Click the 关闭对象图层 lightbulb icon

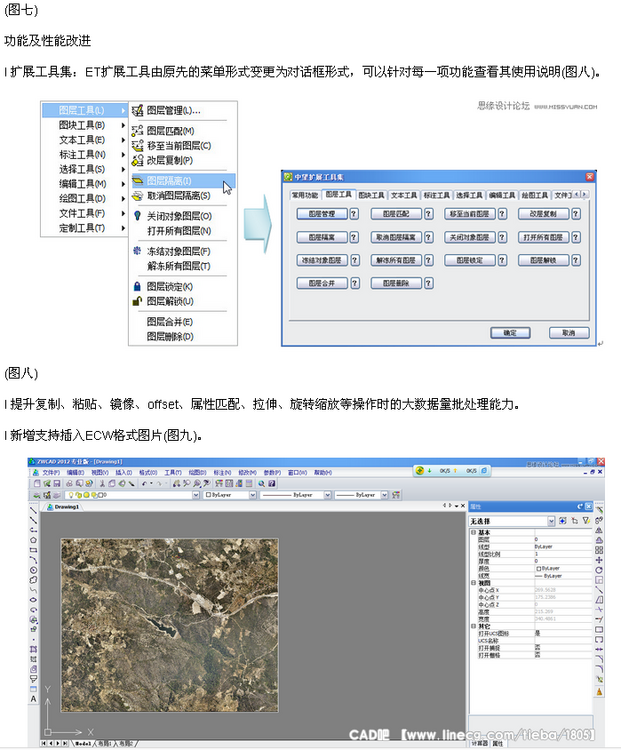coord(137,216)
